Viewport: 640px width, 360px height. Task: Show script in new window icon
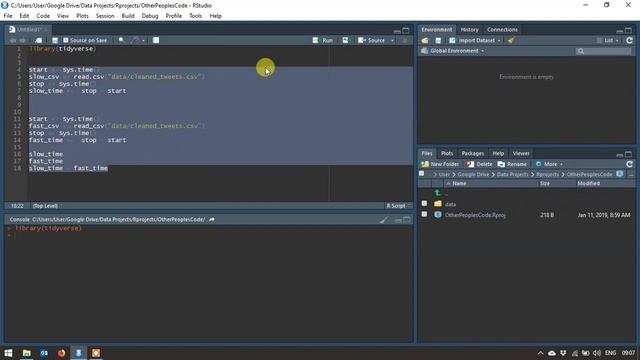pyautogui.click(x=38, y=40)
